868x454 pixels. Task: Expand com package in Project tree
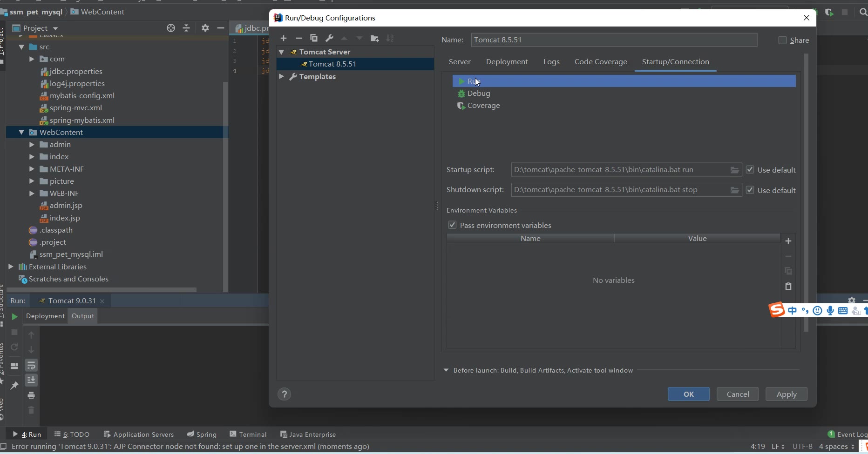tap(32, 59)
